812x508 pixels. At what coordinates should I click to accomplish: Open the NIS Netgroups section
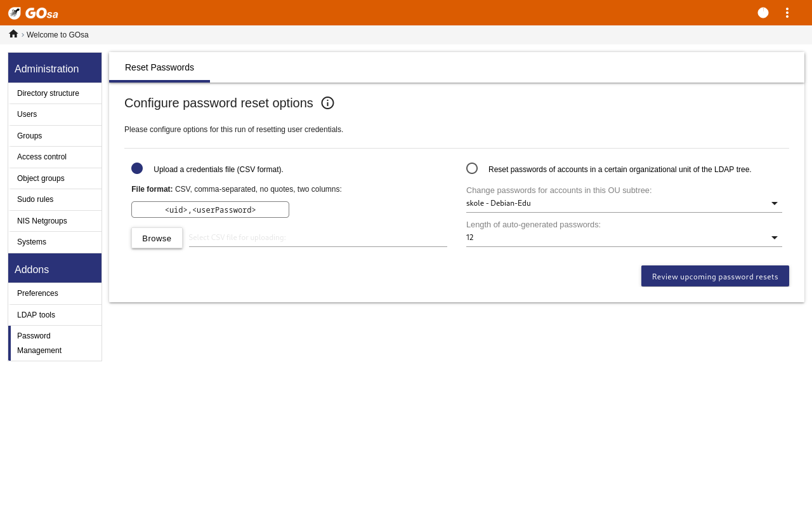[42, 221]
